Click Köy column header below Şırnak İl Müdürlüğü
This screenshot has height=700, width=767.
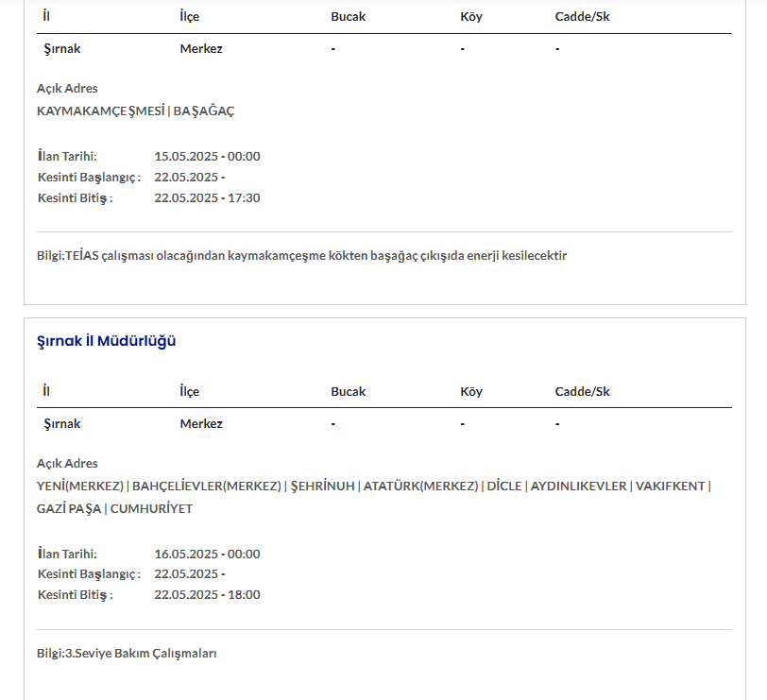471,391
